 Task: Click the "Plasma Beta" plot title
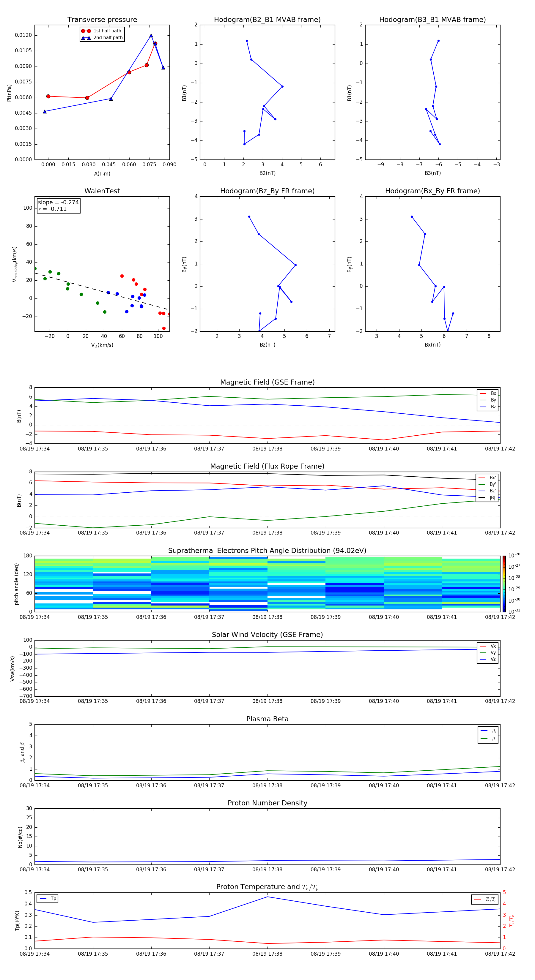pos(267,719)
